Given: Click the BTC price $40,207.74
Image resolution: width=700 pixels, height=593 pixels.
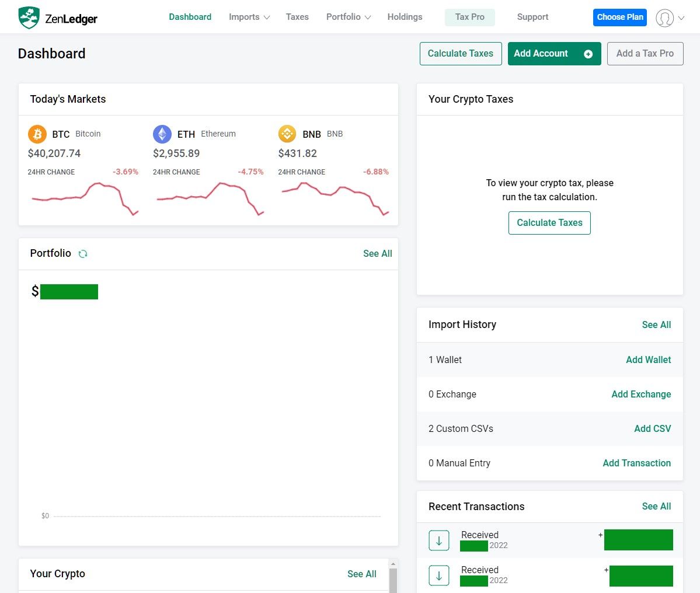Looking at the screenshot, I should point(54,154).
